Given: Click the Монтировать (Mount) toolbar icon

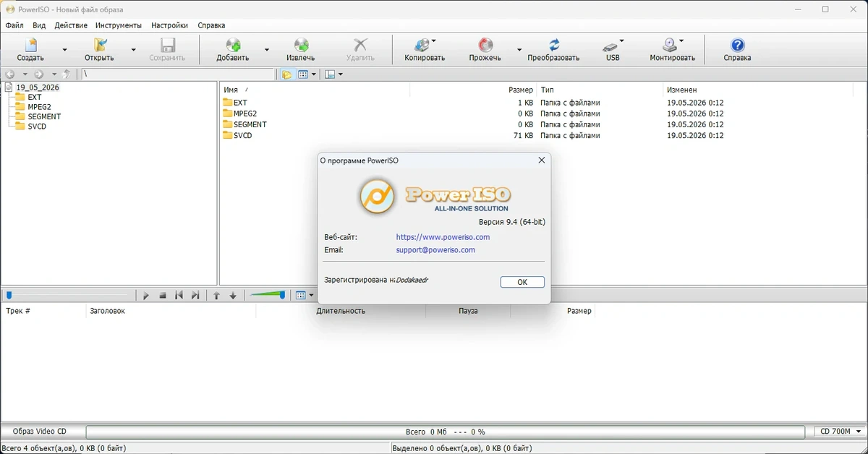Looking at the screenshot, I should (670, 45).
